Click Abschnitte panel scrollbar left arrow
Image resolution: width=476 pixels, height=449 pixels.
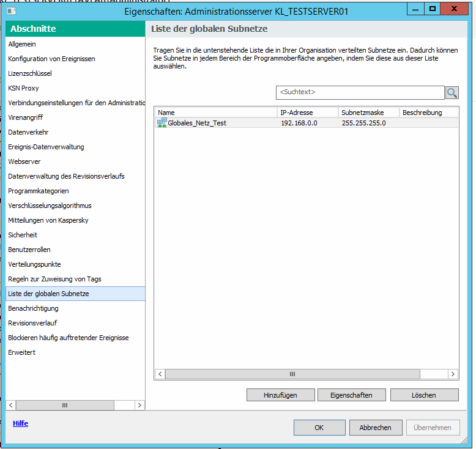pyautogui.click(x=11, y=406)
